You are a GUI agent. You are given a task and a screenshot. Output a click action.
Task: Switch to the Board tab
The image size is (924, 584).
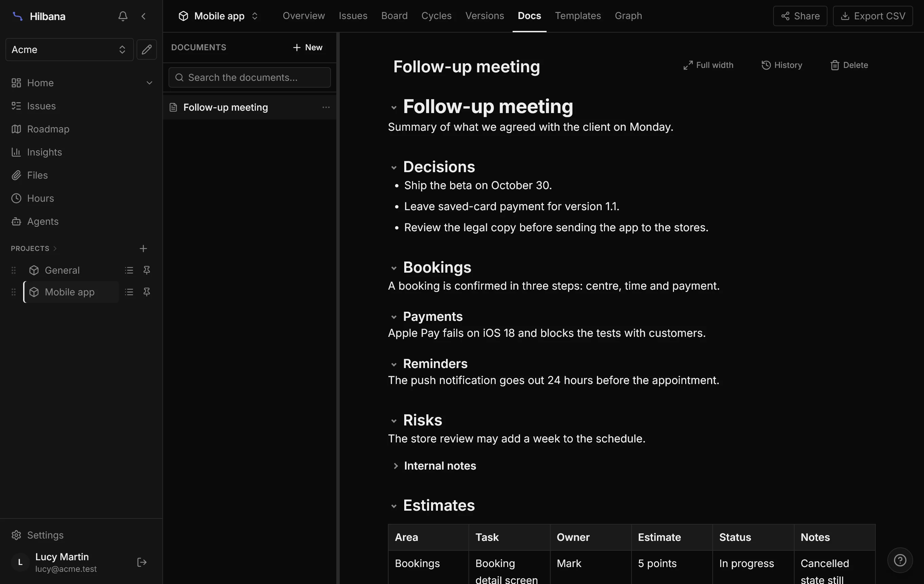[394, 16]
